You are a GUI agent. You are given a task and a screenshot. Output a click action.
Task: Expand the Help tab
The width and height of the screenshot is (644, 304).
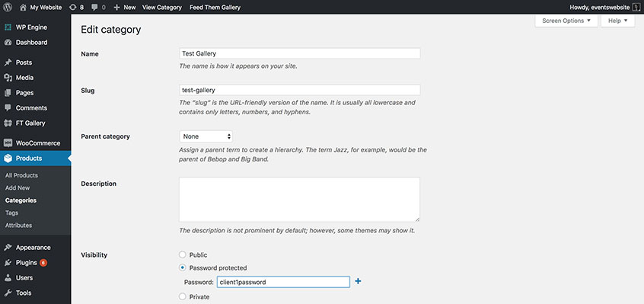[x=617, y=21]
